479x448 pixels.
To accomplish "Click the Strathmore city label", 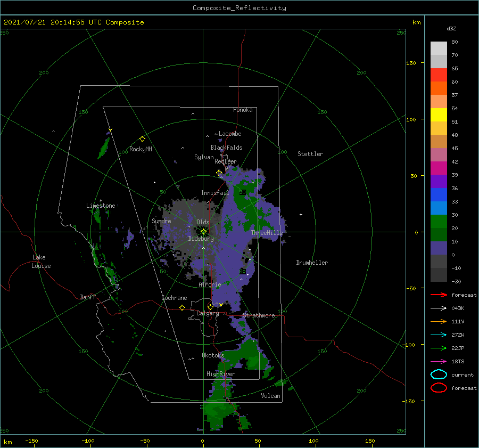I will [259, 315].
